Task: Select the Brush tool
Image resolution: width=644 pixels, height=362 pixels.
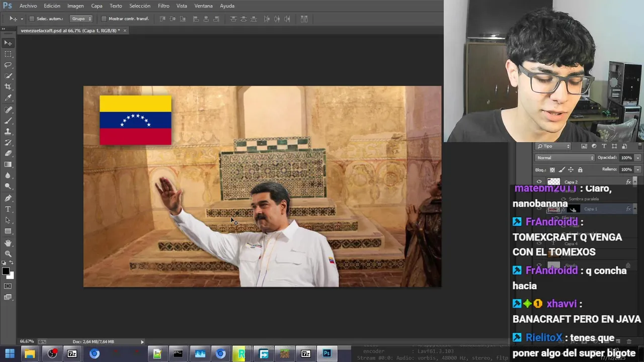Action: (8, 121)
